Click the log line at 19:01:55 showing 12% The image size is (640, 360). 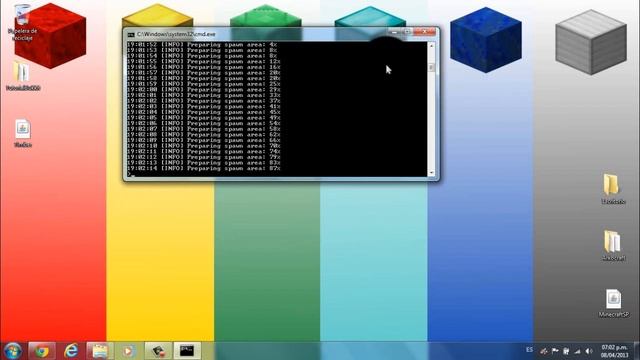point(203,62)
